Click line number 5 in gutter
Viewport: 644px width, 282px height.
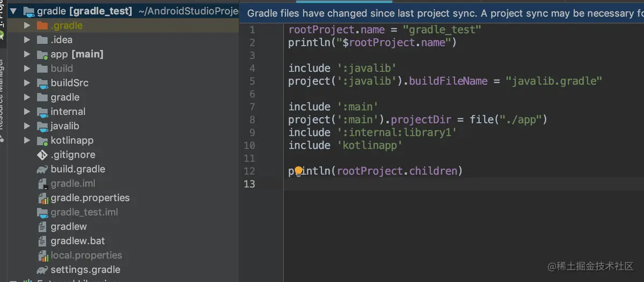coord(252,81)
